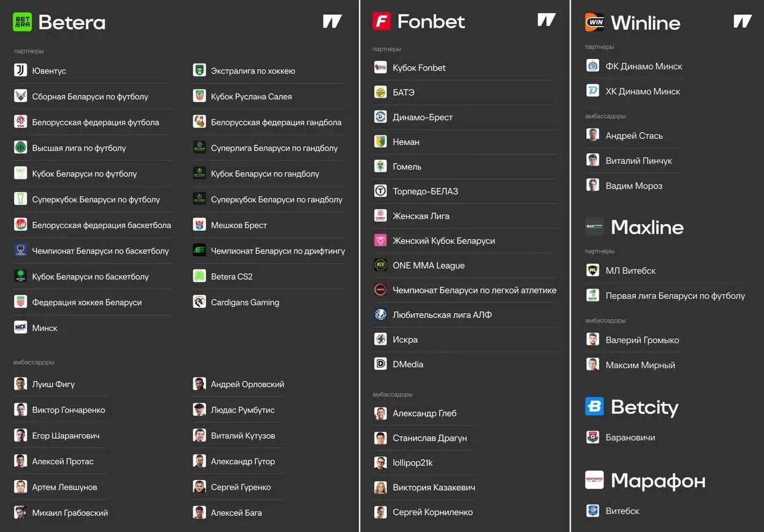Click the red Fonbet logo icon
This screenshot has height=532, width=764.
[x=381, y=21]
